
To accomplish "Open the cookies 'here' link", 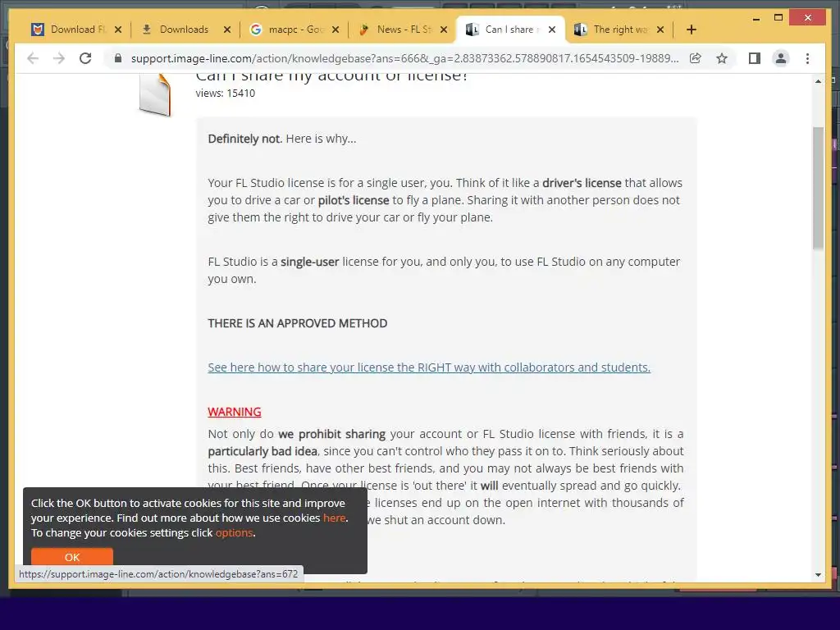I will [x=334, y=518].
